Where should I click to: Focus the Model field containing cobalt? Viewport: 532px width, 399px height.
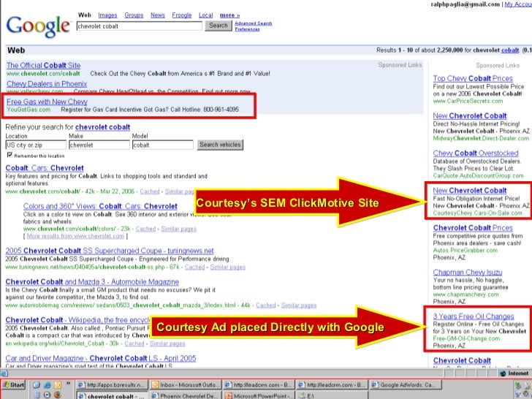click(162, 145)
